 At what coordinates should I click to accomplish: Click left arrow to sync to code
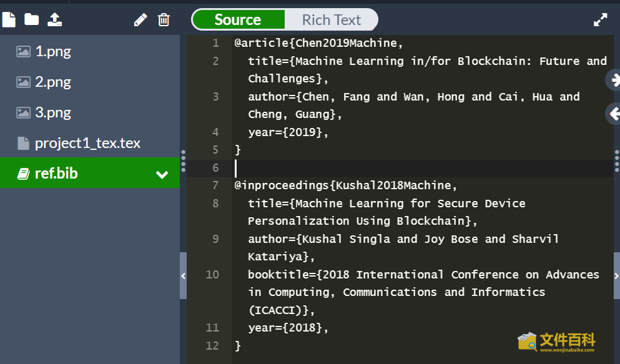[614, 114]
